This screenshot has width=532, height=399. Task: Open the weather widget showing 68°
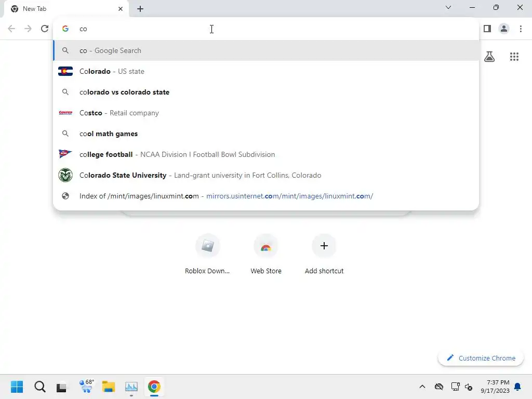86,387
